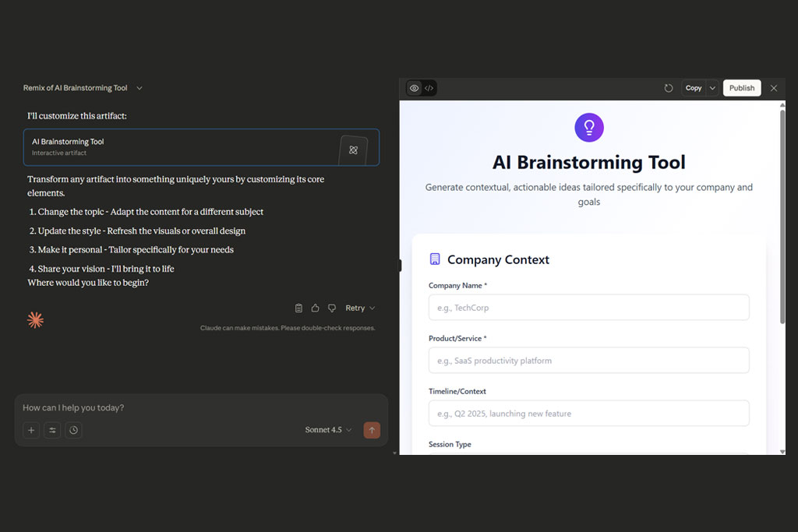The image size is (798, 532).
Task: Click the thumbs down feedback icon
Action: coord(332,308)
